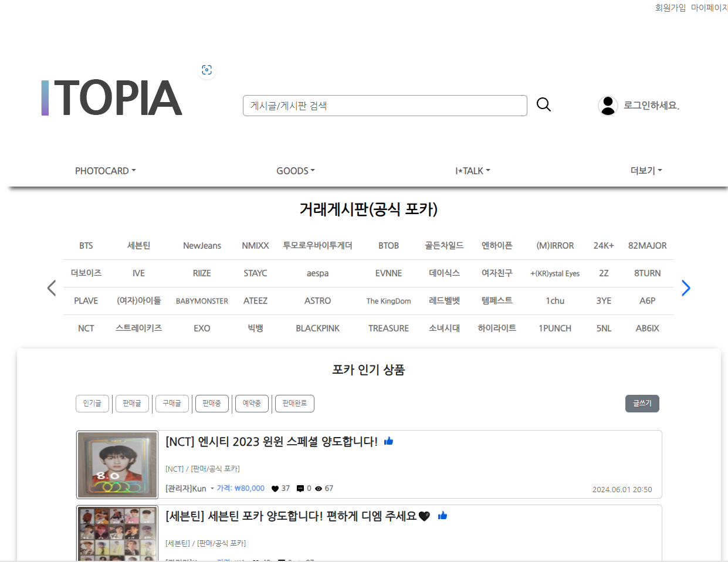The image size is (728, 562).
Task: Select 골든차일드 in artist list
Action: 444,246
